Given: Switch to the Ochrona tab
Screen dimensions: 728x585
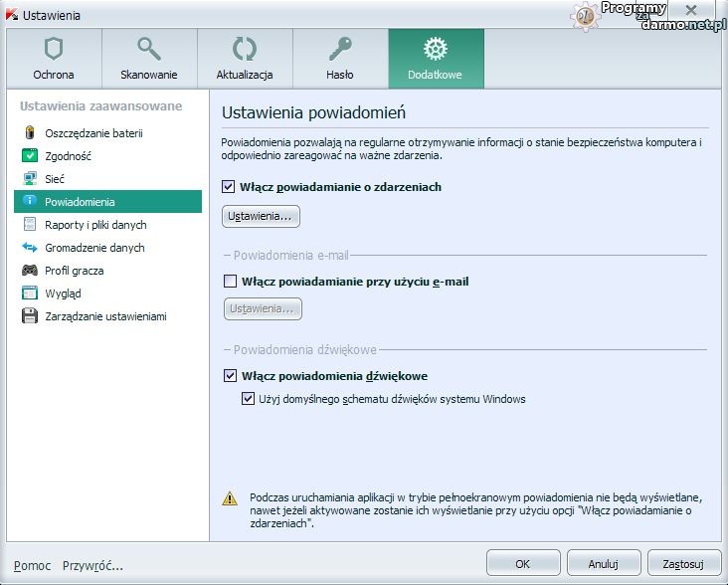Looking at the screenshot, I should point(54,59).
